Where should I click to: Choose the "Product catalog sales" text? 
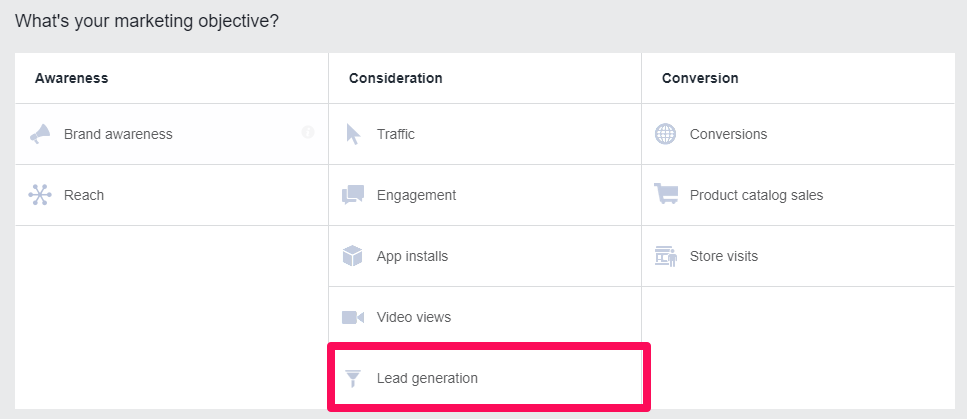tap(756, 195)
